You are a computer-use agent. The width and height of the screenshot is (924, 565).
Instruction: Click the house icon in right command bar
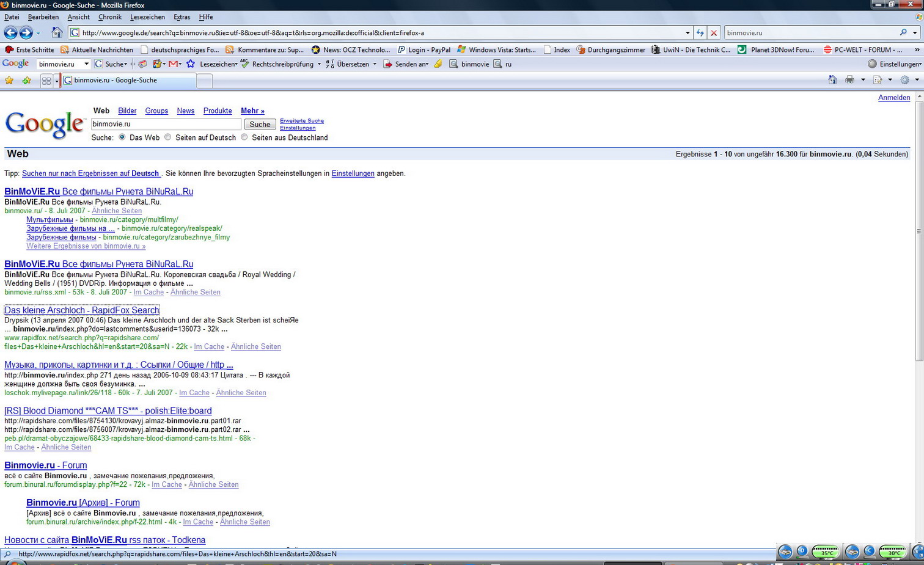click(832, 79)
